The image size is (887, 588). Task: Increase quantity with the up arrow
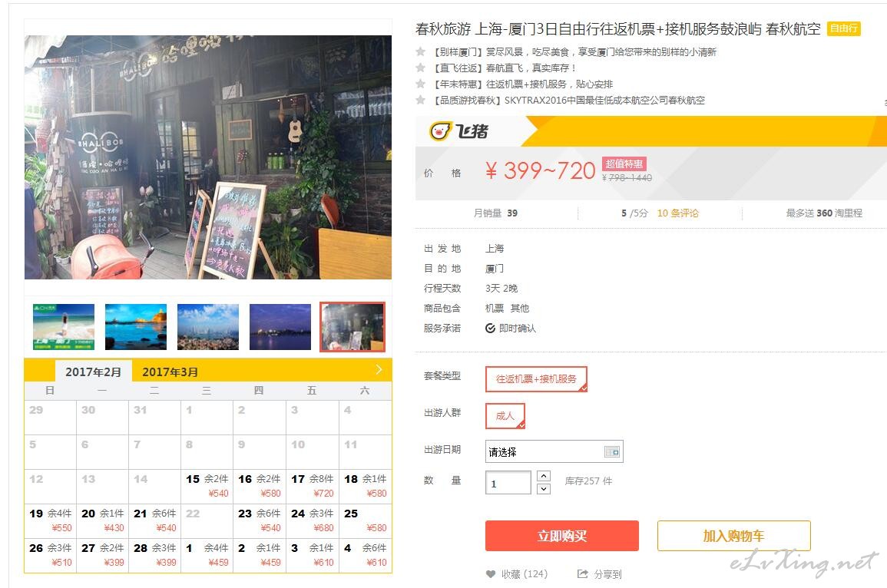(x=544, y=476)
